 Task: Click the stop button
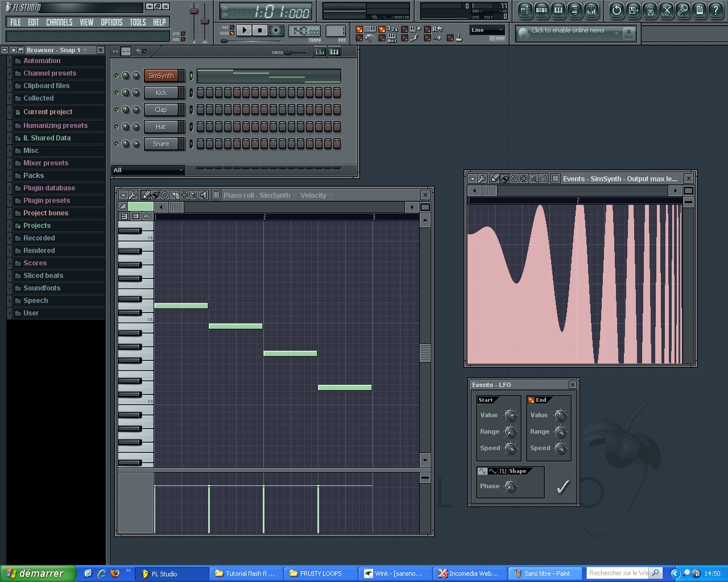click(260, 30)
